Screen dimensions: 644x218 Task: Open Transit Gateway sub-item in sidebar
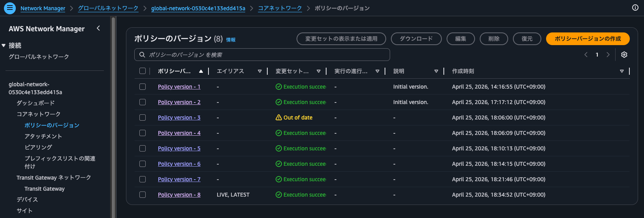[x=45, y=189]
